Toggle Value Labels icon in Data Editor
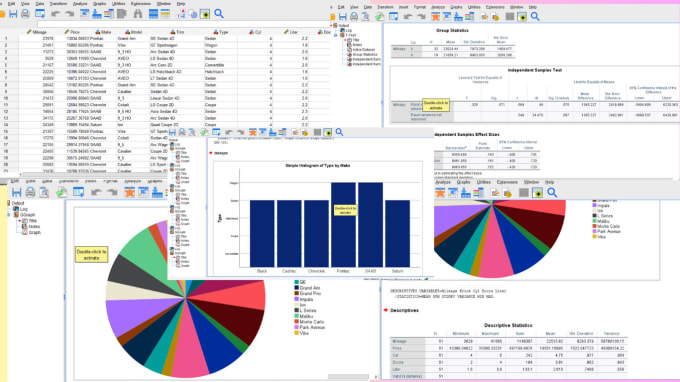 (180, 14)
